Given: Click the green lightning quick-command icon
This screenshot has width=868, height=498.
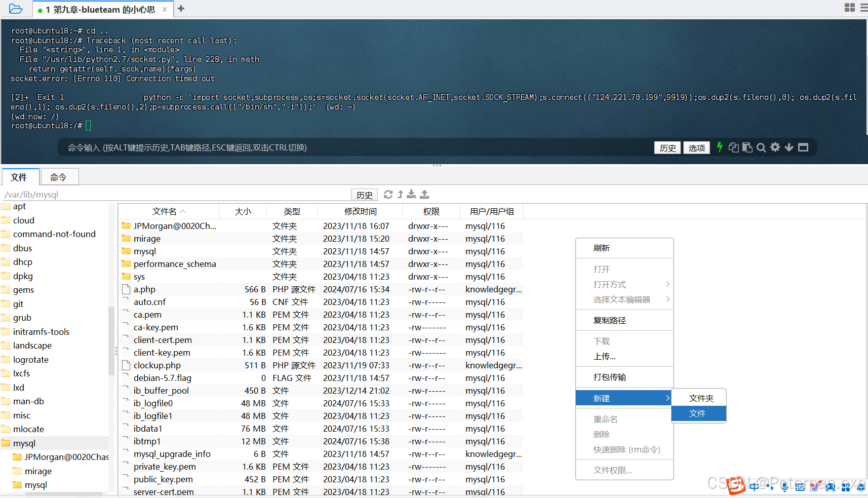Looking at the screenshot, I should click(719, 147).
